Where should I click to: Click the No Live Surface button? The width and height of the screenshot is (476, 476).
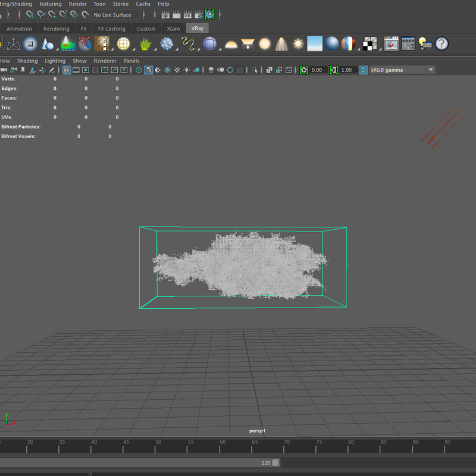[x=114, y=14]
